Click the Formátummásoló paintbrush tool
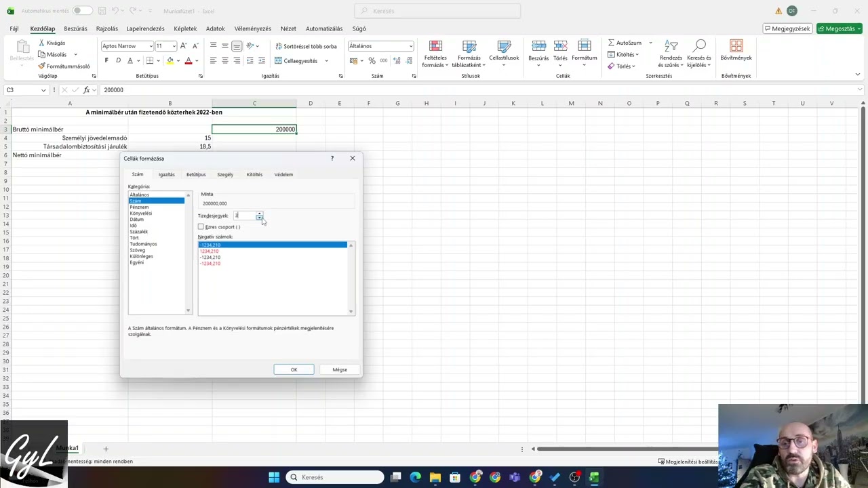The width and height of the screenshot is (868, 488). pos(64,66)
